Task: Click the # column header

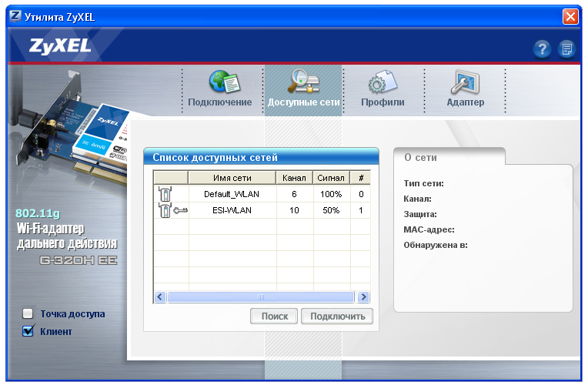Action: pos(361,178)
